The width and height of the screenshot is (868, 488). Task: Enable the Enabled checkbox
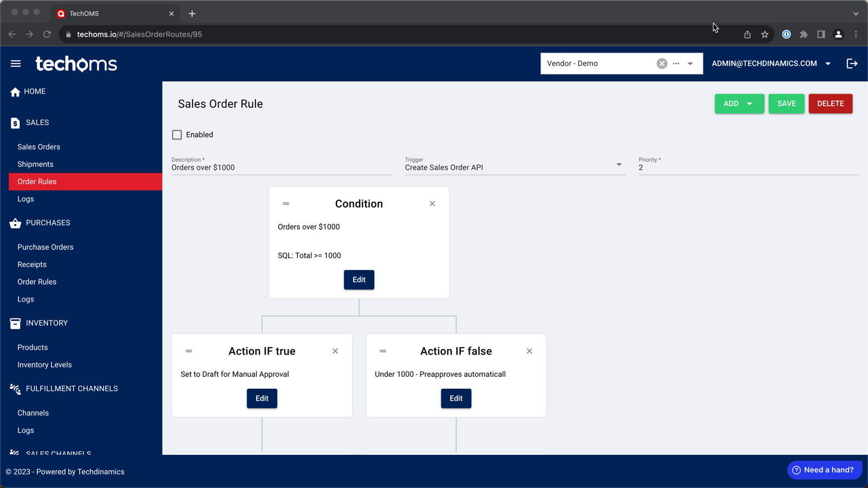(177, 134)
